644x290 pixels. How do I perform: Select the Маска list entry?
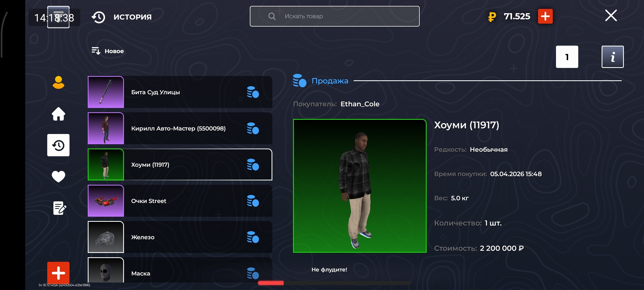(x=180, y=271)
